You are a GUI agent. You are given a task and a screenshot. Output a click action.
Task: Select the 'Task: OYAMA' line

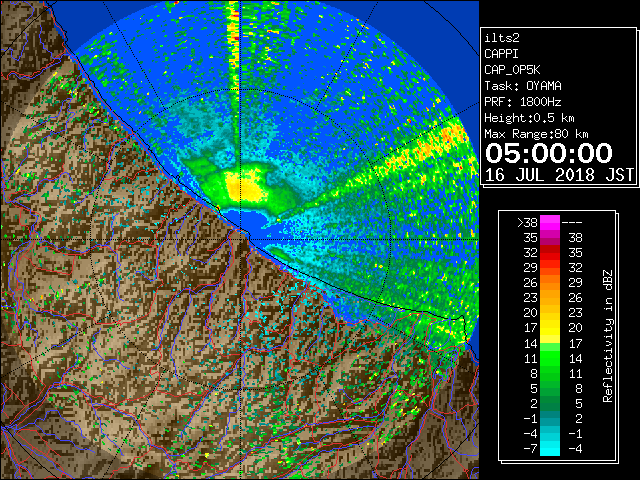pos(523,86)
